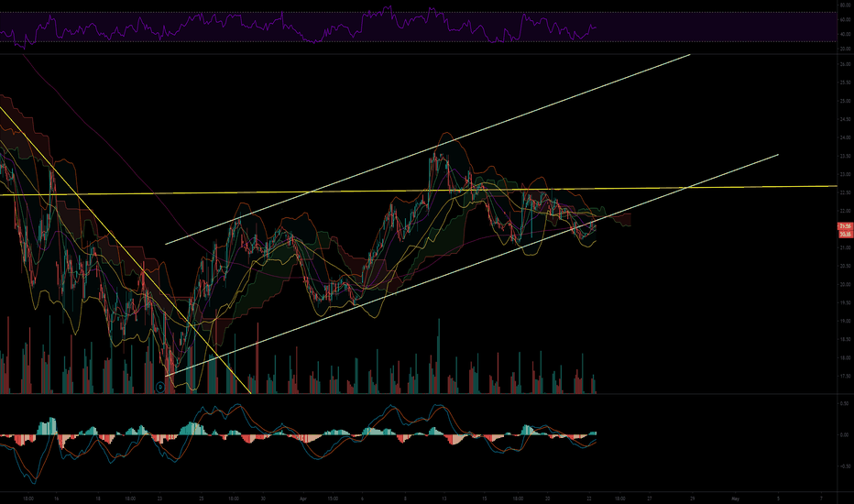Click the purple RSI indicator line
Viewport: 854px width, 504px height.
coord(298,27)
